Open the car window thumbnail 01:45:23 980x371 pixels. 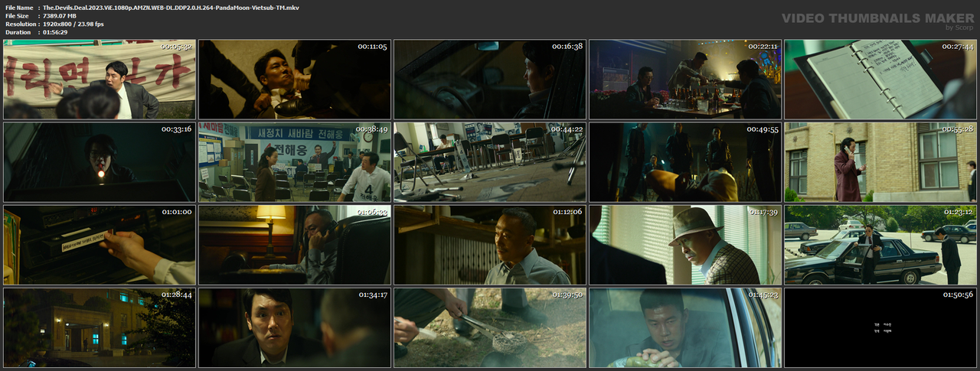point(685,327)
